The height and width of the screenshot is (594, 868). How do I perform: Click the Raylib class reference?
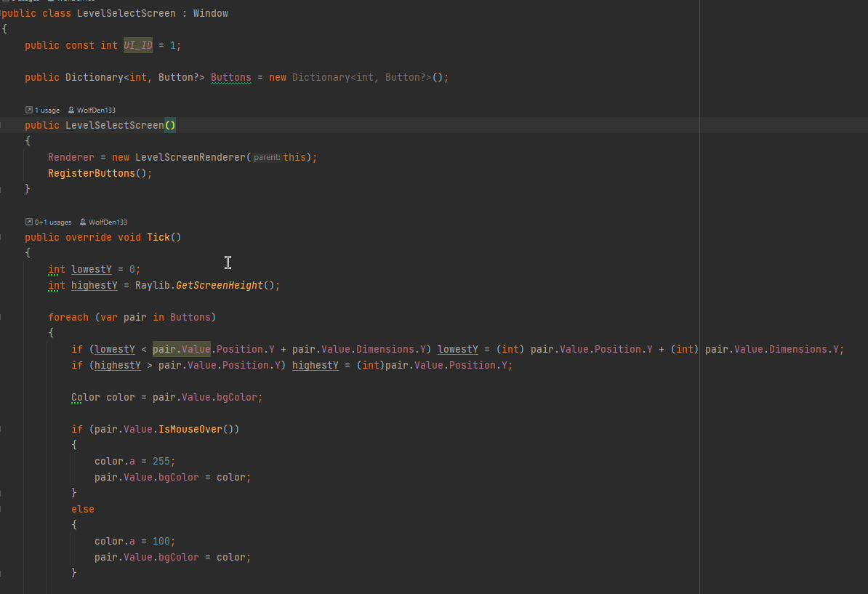pos(152,285)
